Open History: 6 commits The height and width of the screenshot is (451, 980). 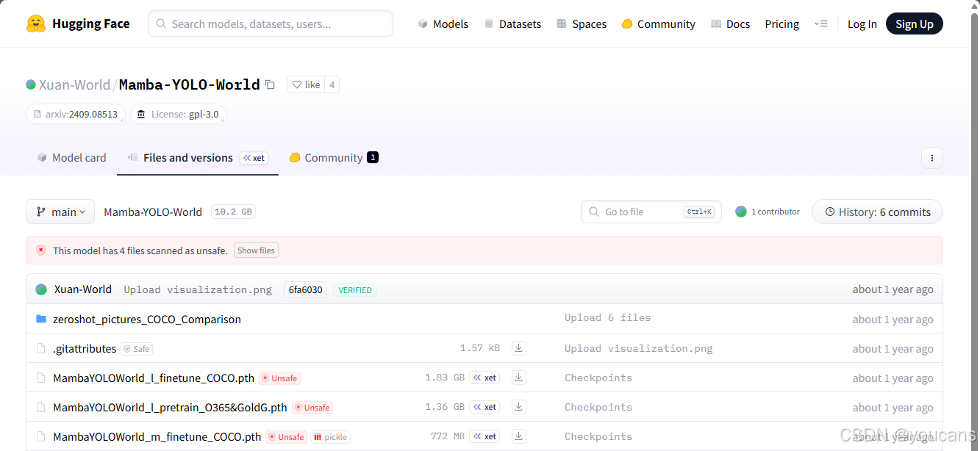[x=877, y=212]
